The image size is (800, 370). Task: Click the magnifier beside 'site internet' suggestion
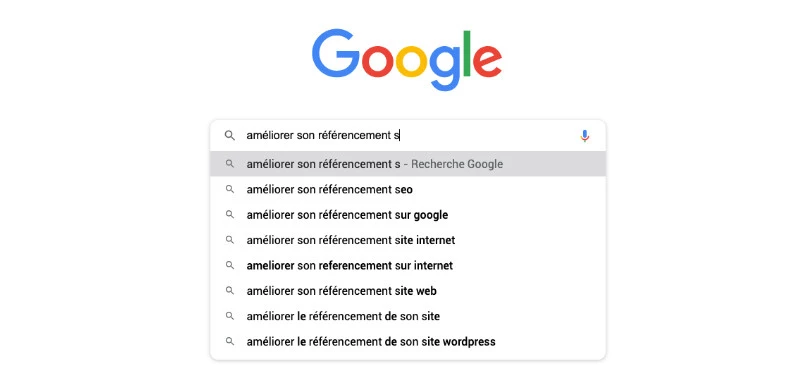(230, 240)
